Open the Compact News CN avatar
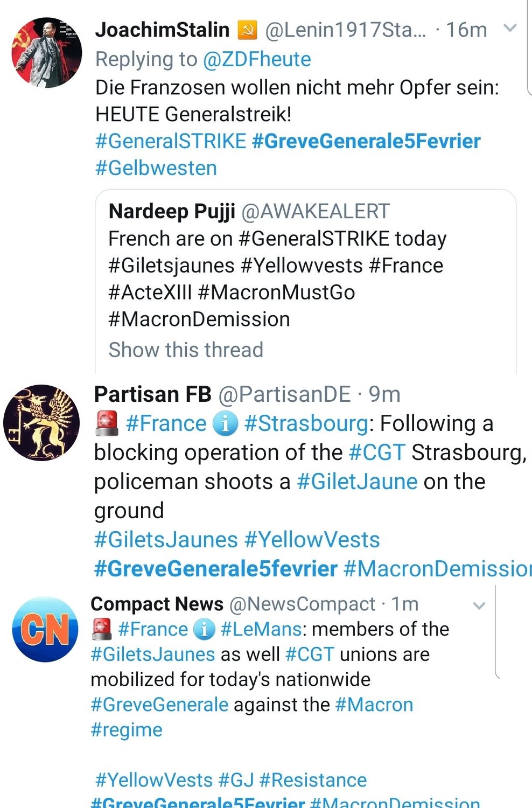This screenshot has height=808, width=532. click(45, 629)
